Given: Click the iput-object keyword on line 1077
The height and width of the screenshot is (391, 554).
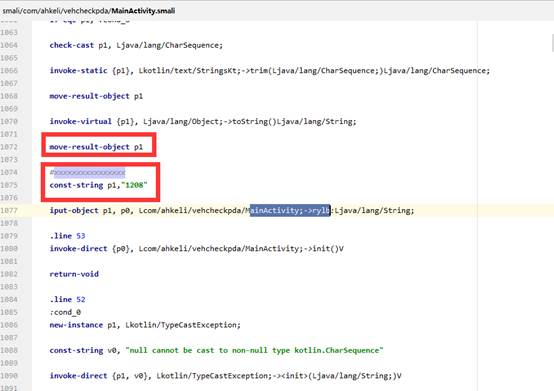Looking at the screenshot, I should pos(74,211).
